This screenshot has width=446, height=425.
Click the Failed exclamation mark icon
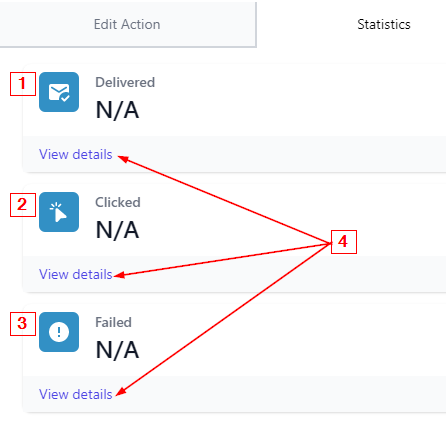[x=59, y=332]
